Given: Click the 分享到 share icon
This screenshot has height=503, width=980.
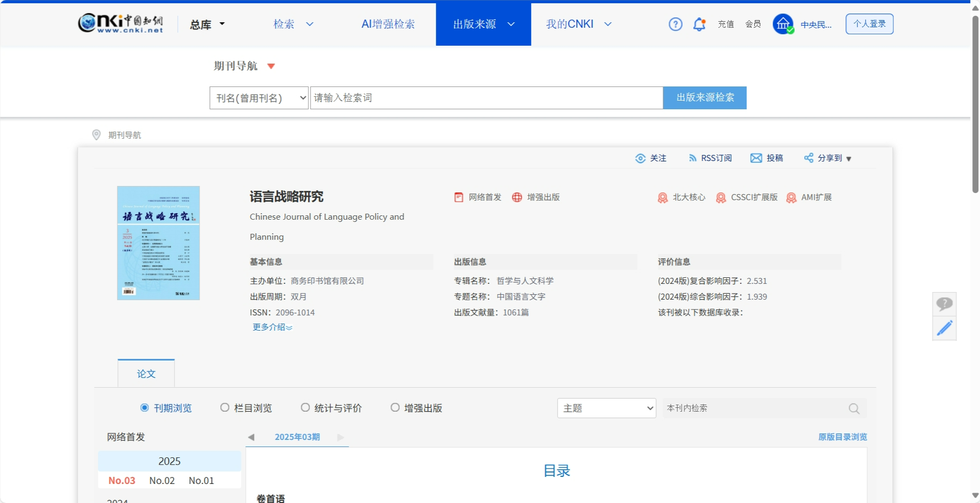Looking at the screenshot, I should pos(809,158).
